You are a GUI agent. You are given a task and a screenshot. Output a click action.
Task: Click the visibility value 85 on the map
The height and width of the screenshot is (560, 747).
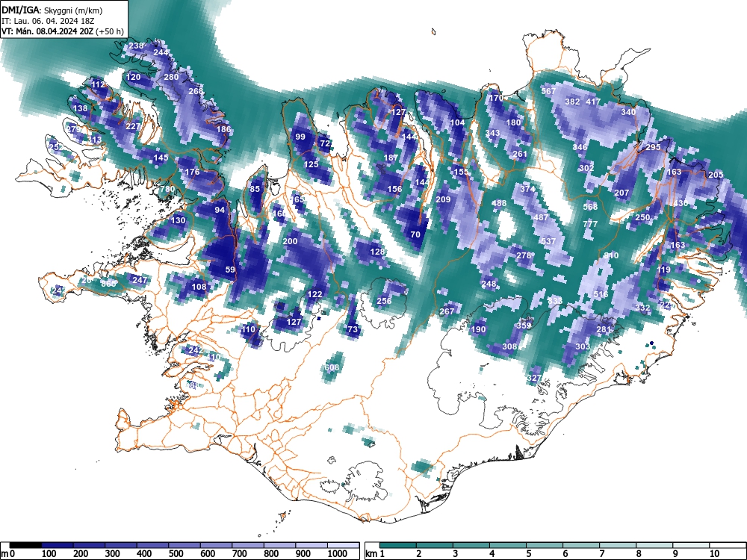(x=255, y=189)
